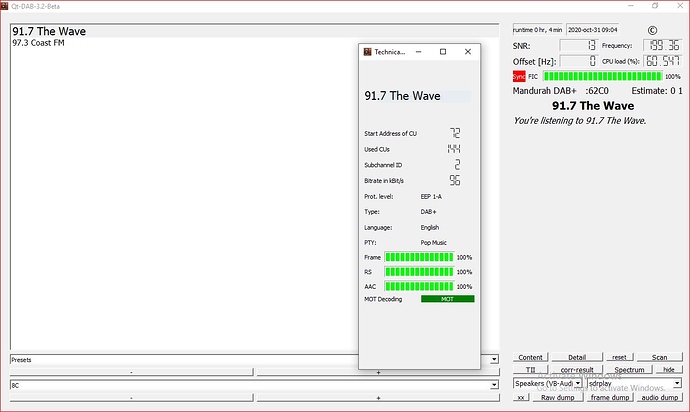Click the Frame quality bar in Technical window
The image size is (690, 412).
click(x=419, y=257)
